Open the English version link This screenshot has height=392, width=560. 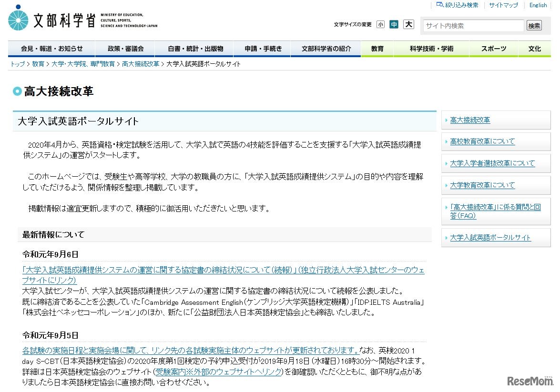[538, 5]
